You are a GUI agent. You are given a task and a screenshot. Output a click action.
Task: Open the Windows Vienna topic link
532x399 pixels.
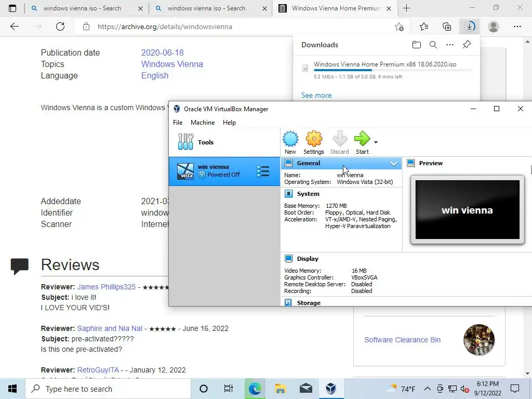point(172,64)
